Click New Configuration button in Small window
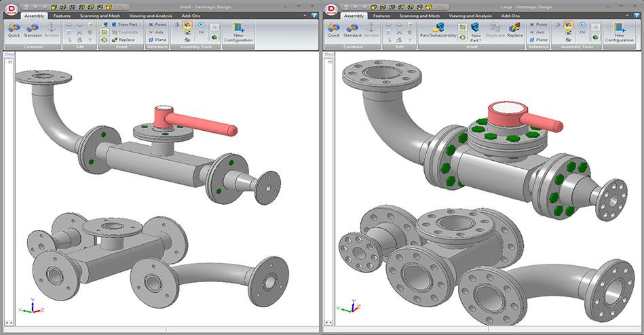This screenshot has width=644, height=335. [x=238, y=33]
